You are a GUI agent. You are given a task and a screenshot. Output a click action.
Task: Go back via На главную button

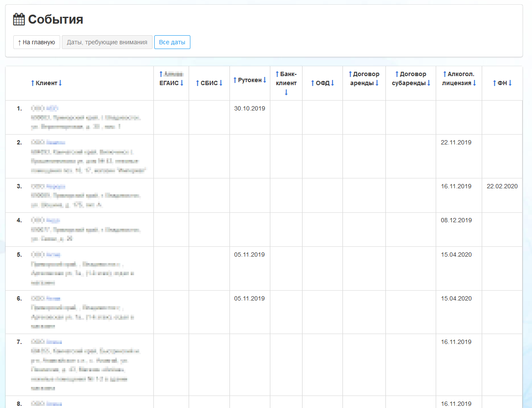tap(37, 42)
